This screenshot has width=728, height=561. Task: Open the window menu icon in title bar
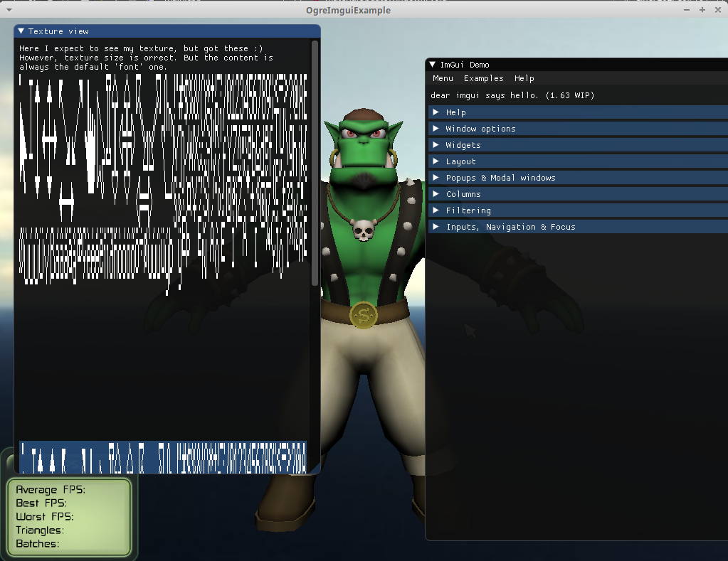[x=9, y=10]
